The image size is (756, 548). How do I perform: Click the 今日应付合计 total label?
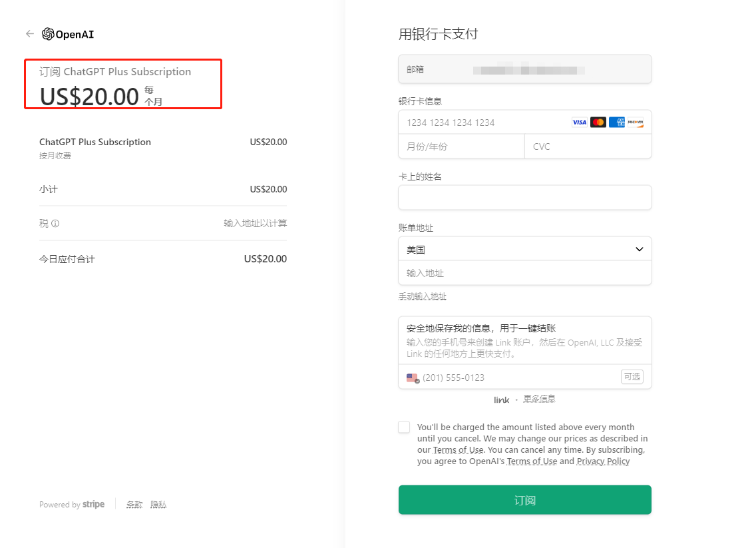(x=67, y=259)
